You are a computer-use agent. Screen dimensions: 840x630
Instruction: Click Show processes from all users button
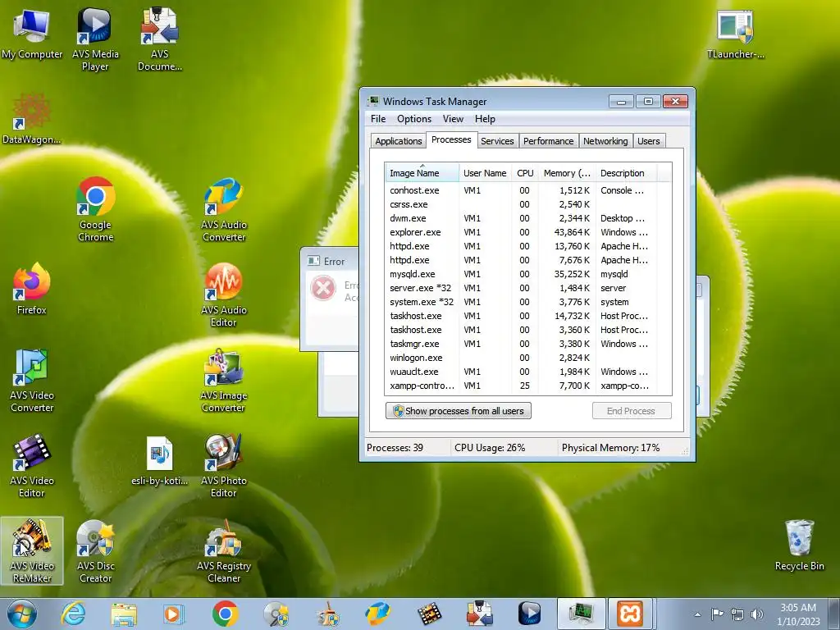coord(459,411)
